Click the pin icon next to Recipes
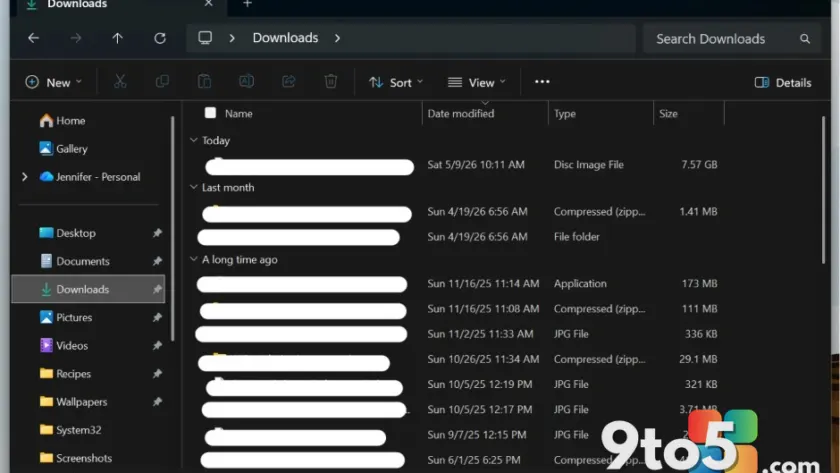The width and height of the screenshot is (840, 473). pyautogui.click(x=157, y=373)
